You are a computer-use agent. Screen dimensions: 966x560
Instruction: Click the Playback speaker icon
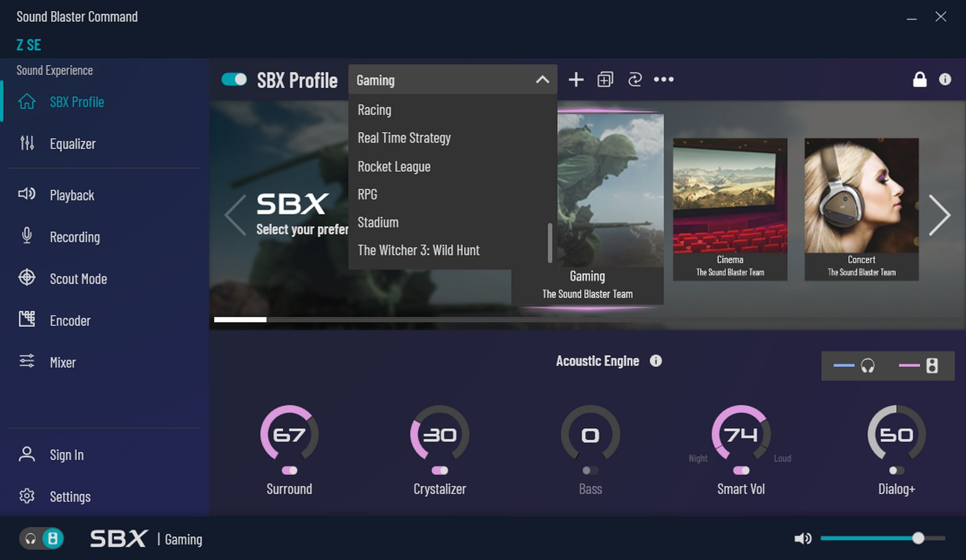tap(27, 194)
